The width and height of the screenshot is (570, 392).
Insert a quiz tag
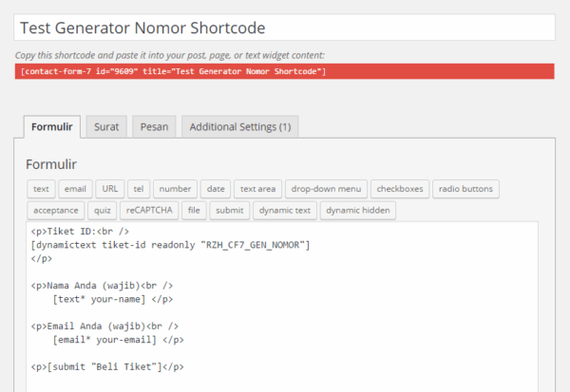[103, 211]
